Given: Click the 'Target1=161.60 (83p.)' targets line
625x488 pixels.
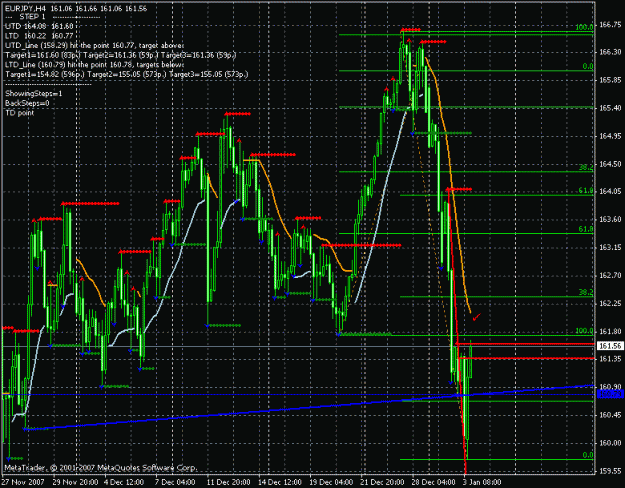Looking at the screenshot, I should (x=120, y=55).
